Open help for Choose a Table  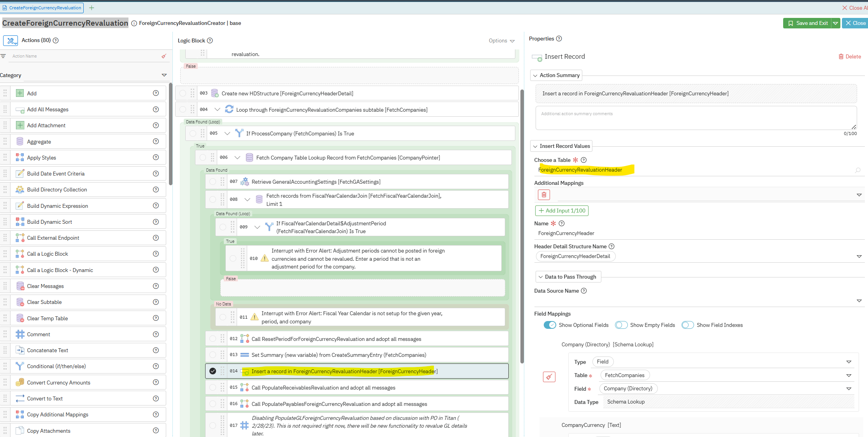pyautogui.click(x=583, y=160)
